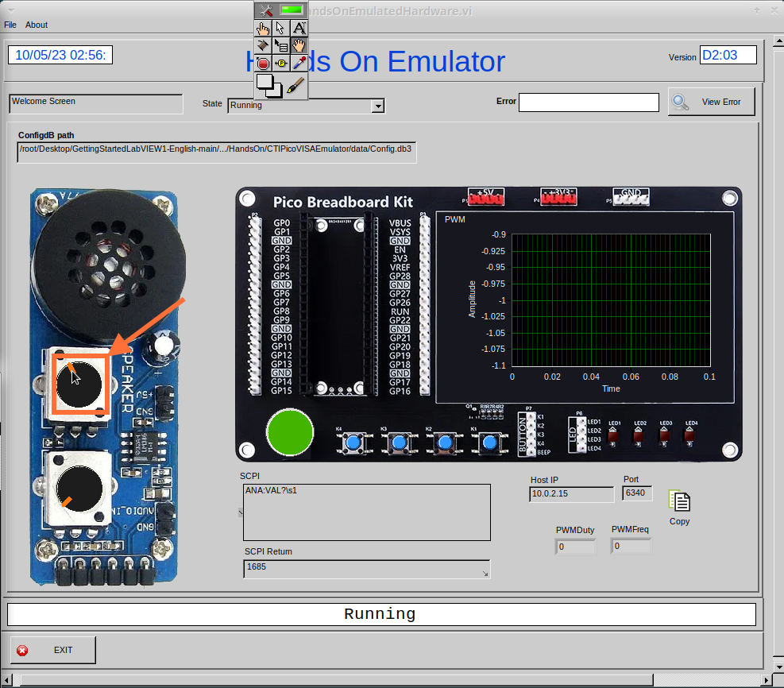The image size is (784, 688).
Task: Click the foreground color square
Action: [x=265, y=82]
